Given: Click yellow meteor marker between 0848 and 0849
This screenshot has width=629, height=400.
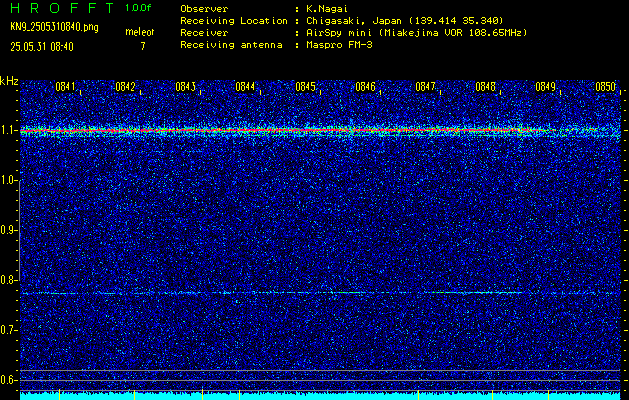Looking at the screenshot, I should coord(548,394).
